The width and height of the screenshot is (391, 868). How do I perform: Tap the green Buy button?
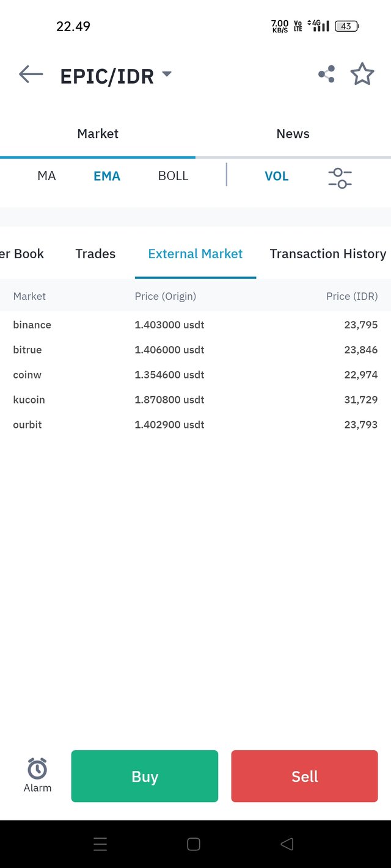pos(145,776)
